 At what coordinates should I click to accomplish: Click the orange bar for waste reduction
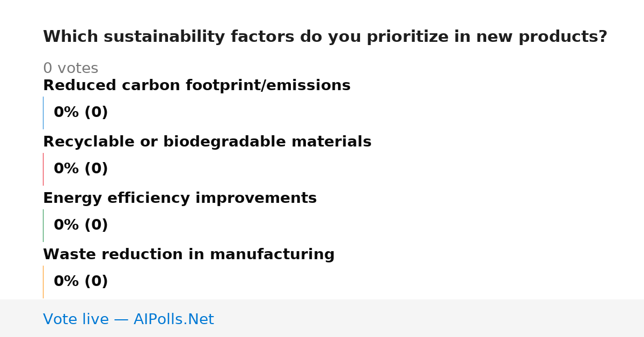43,282
